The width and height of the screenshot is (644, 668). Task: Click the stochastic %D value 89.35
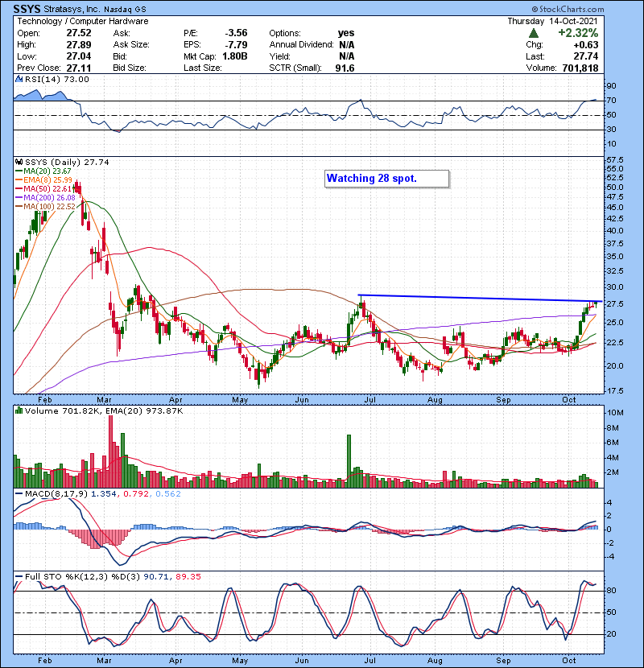point(188,577)
